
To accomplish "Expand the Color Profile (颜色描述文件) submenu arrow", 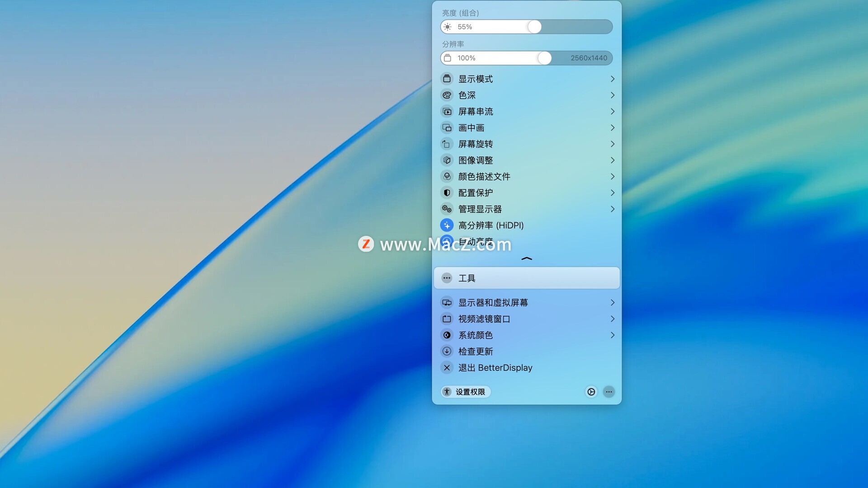I will pos(612,176).
